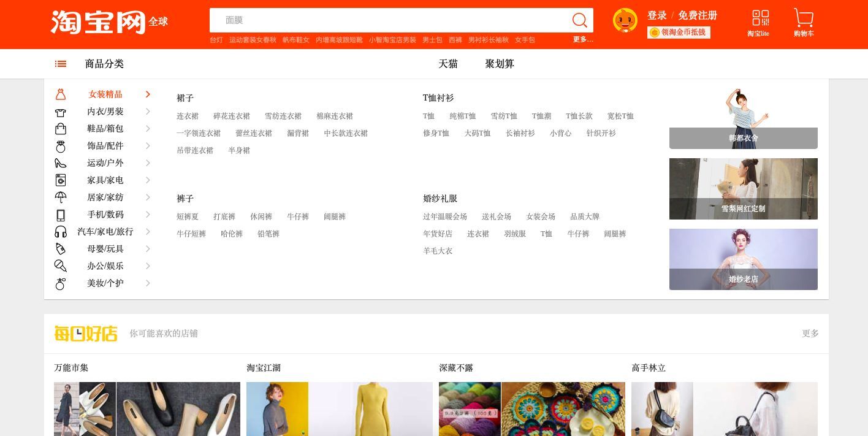The height and width of the screenshot is (436, 868).
Task: Open 更多 in the 每日好店 section
Action: click(x=810, y=334)
